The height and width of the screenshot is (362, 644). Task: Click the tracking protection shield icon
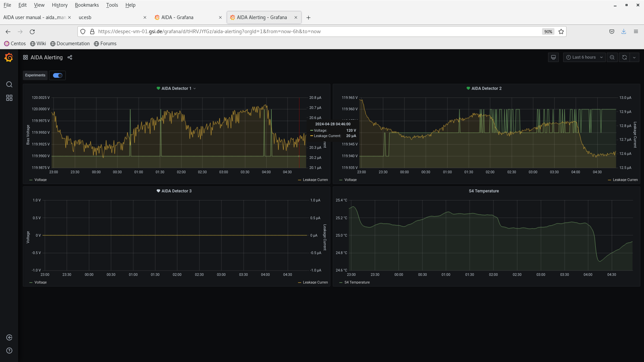pyautogui.click(x=83, y=32)
